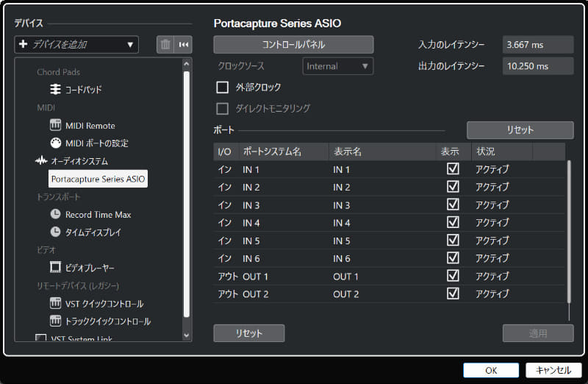This screenshot has height=384, width=588.
Task: Click the reset-to-start arrows icon beside trash
Action: pos(183,45)
